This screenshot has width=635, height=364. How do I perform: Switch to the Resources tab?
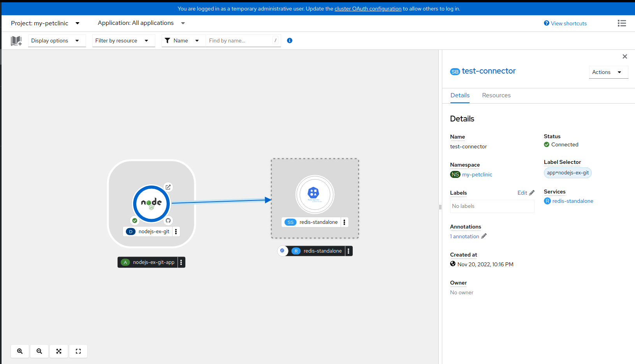pyautogui.click(x=496, y=95)
